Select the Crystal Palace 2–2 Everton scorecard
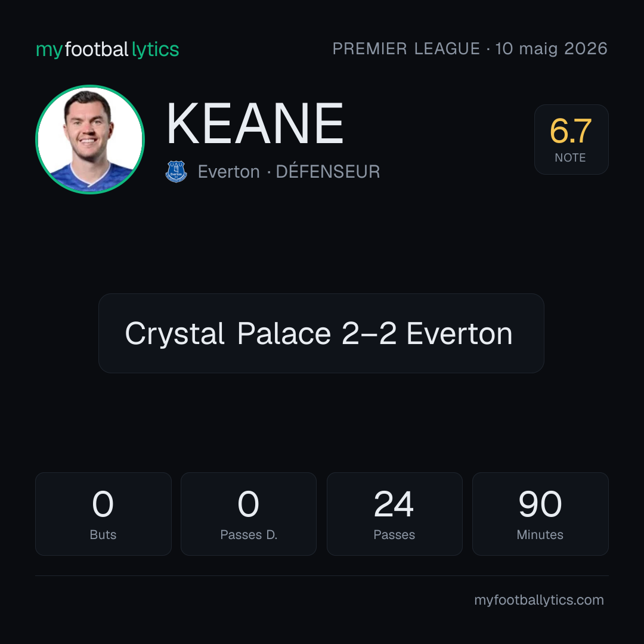 321,333
